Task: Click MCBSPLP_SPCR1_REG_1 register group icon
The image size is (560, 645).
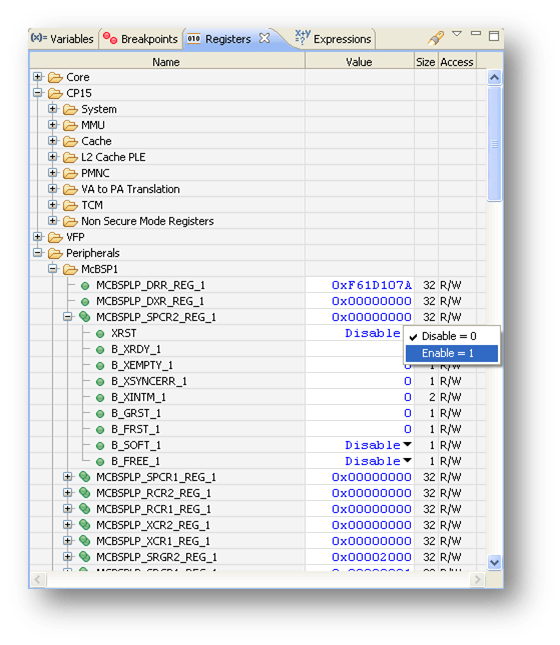Action: 85,477
